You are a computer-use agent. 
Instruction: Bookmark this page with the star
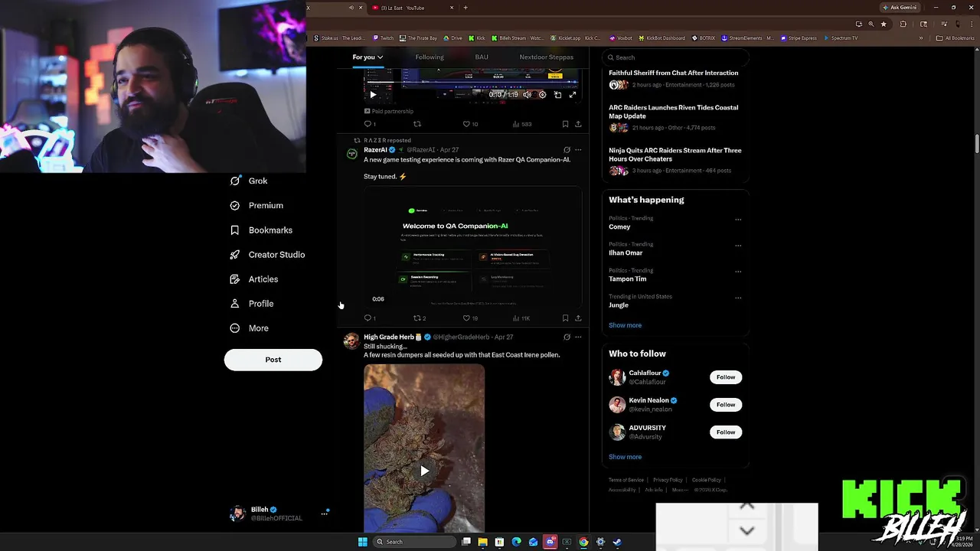884,24
